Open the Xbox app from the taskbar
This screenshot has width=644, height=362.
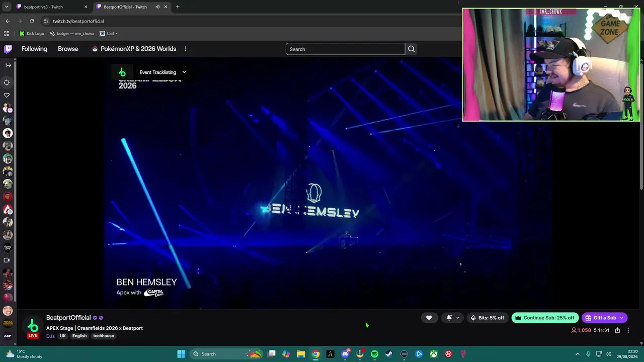click(434, 354)
